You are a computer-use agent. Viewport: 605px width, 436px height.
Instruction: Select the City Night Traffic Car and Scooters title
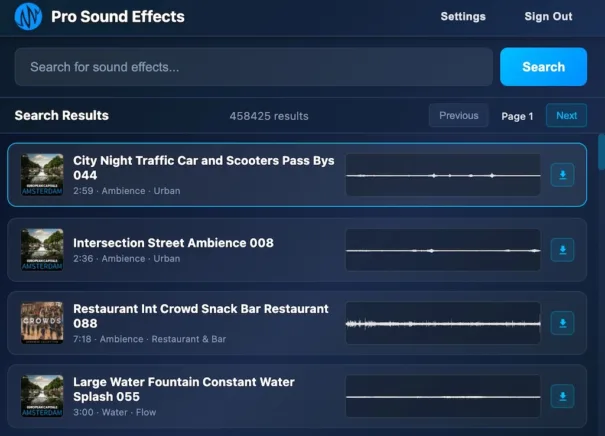204,168
